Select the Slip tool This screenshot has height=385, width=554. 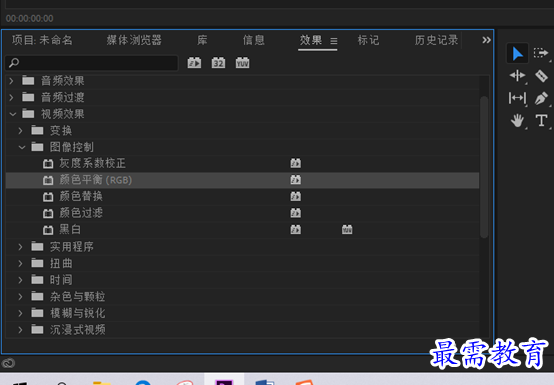point(517,98)
